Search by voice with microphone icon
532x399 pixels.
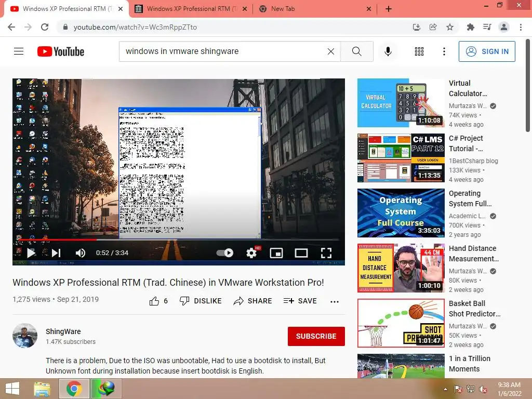388,51
